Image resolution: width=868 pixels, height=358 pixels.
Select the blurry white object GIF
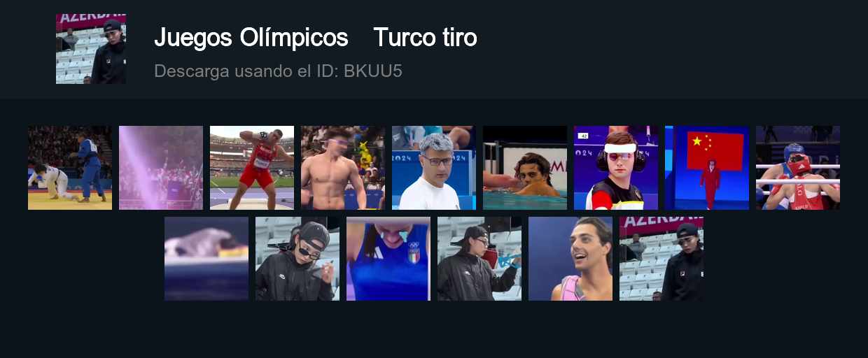(206, 259)
